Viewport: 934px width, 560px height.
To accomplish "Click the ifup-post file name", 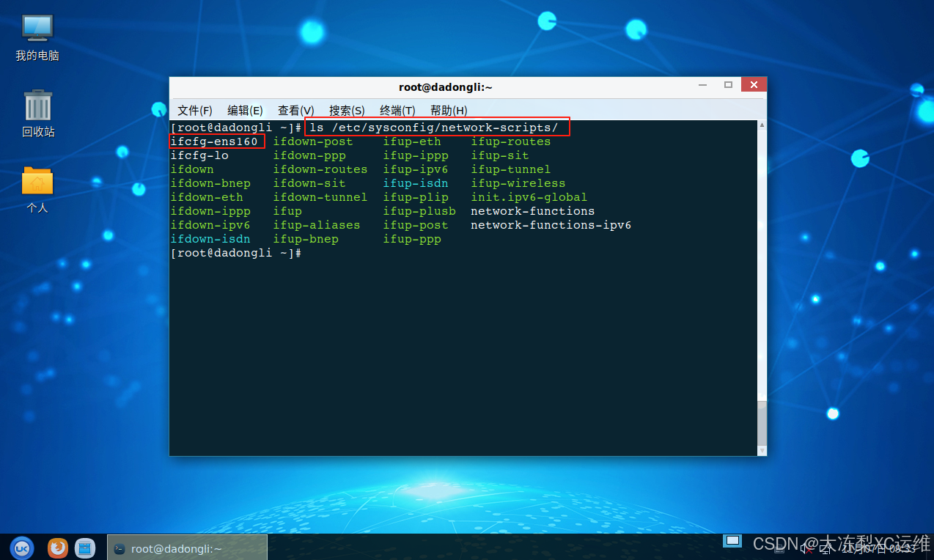I will [x=416, y=225].
